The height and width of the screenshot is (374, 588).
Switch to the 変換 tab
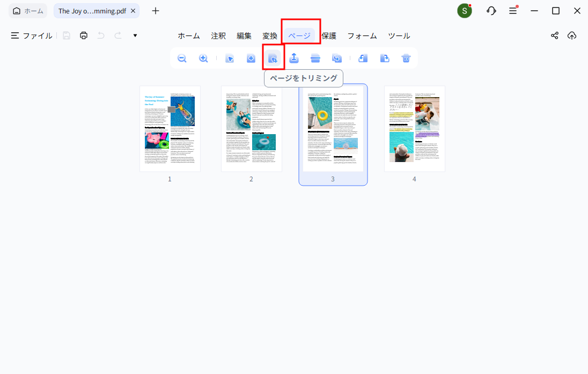click(x=270, y=36)
